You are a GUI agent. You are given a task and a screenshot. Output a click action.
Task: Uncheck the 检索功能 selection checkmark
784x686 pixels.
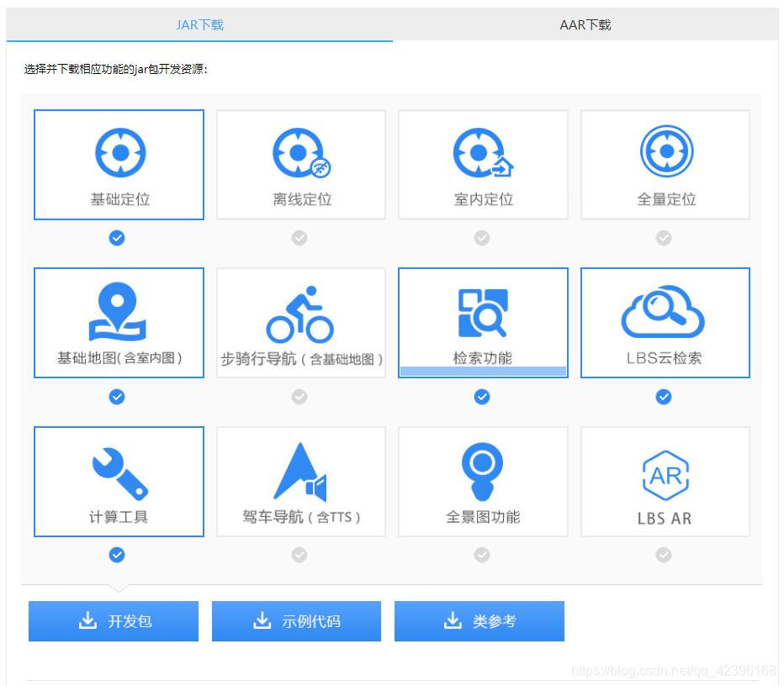[x=482, y=397]
